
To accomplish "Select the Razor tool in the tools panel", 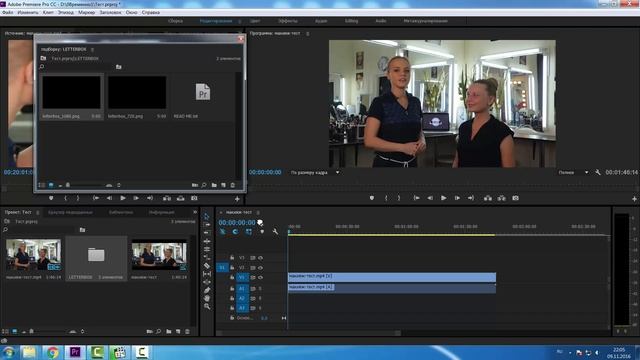I will pos(207,265).
